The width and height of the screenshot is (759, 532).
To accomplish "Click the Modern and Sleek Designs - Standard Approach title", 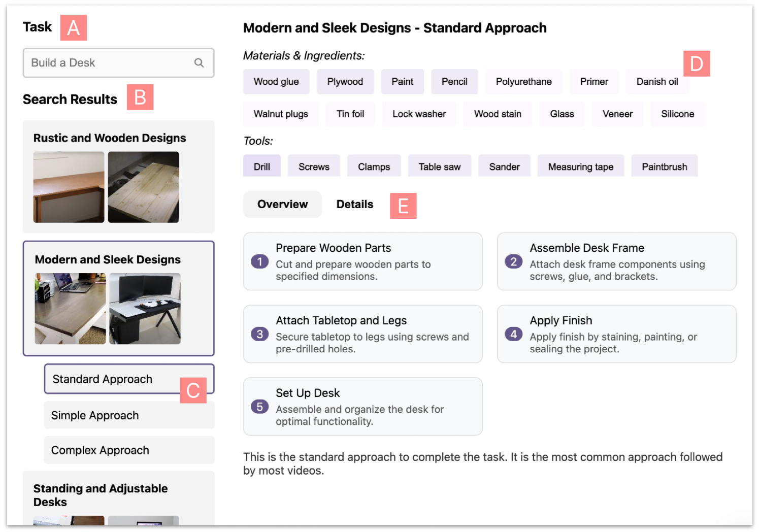I will 395,28.
